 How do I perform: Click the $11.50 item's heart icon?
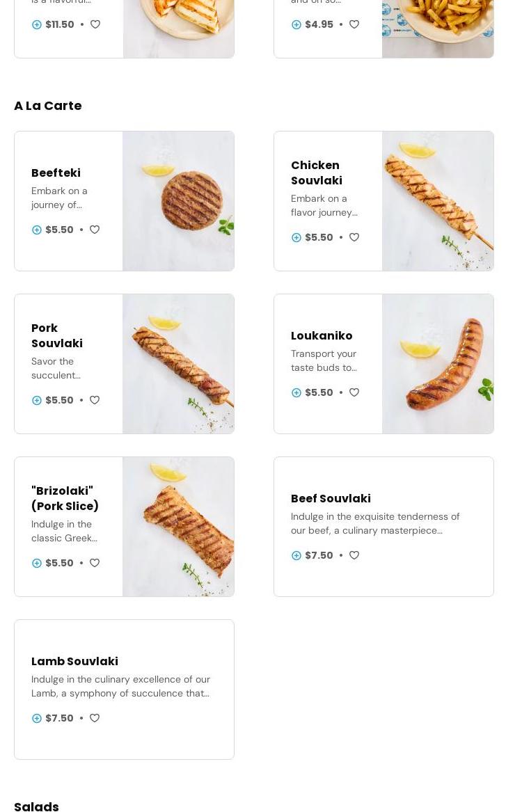point(95,24)
